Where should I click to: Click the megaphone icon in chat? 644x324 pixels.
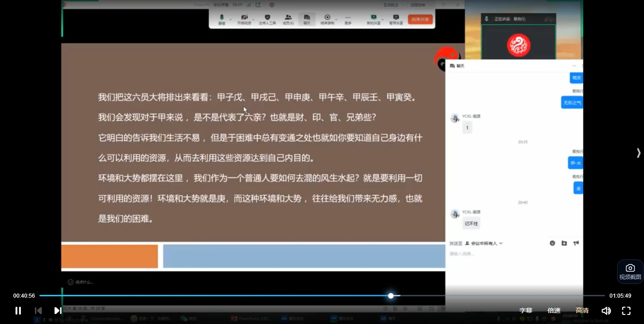click(576, 243)
